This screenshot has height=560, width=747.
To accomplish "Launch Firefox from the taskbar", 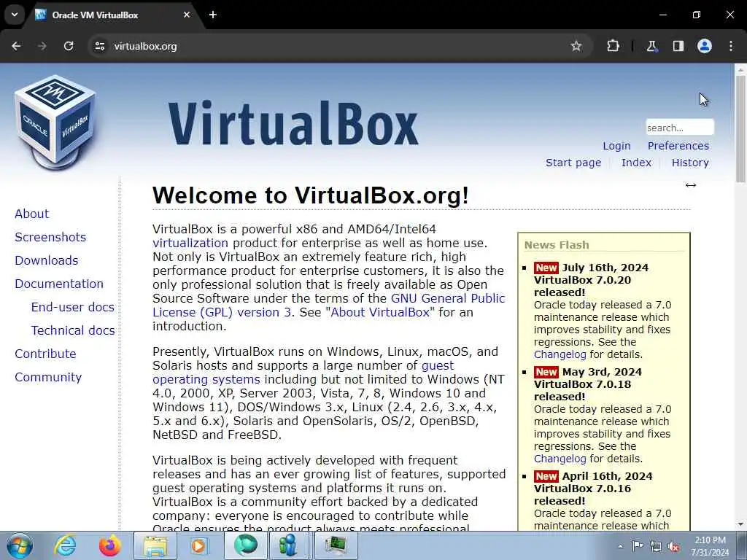I will point(109,545).
